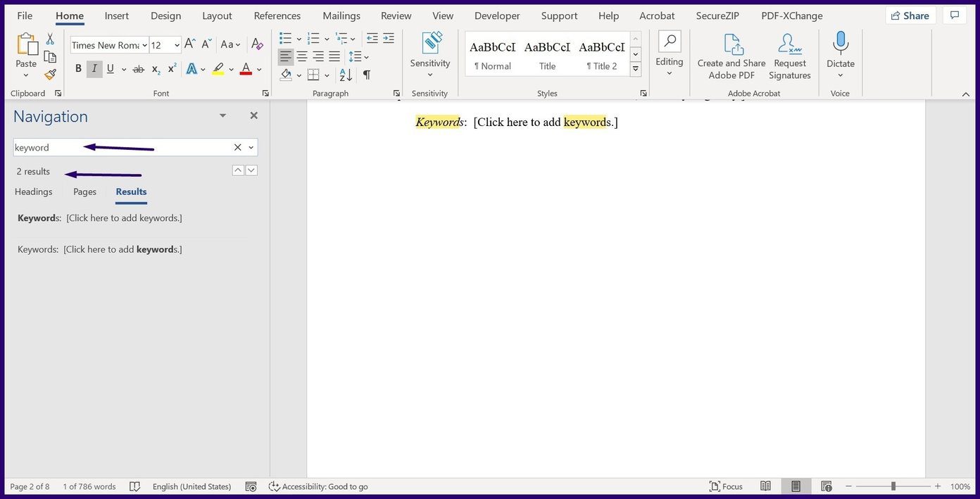Open Navigation pane task options arrow

pyautogui.click(x=222, y=115)
